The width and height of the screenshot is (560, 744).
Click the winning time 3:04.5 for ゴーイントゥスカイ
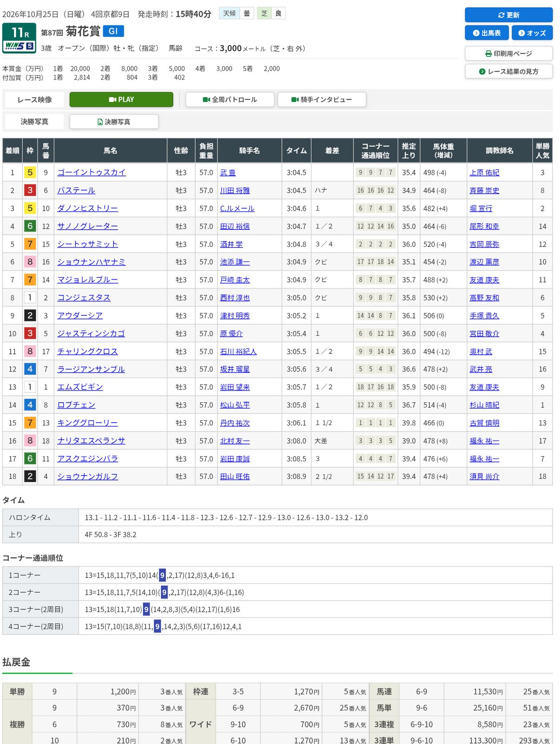(x=296, y=173)
